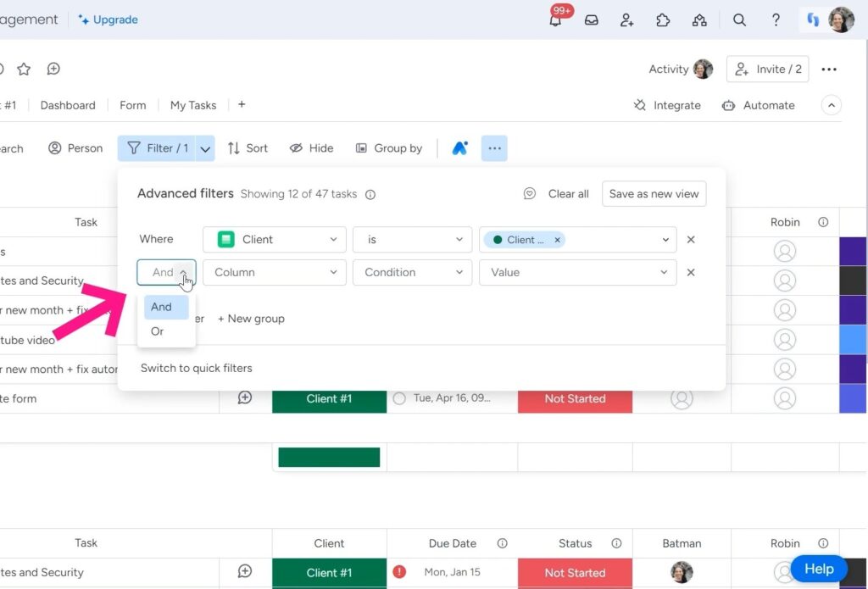The height and width of the screenshot is (589, 868).
Task: Open the search magnifier icon
Action: [739, 19]
